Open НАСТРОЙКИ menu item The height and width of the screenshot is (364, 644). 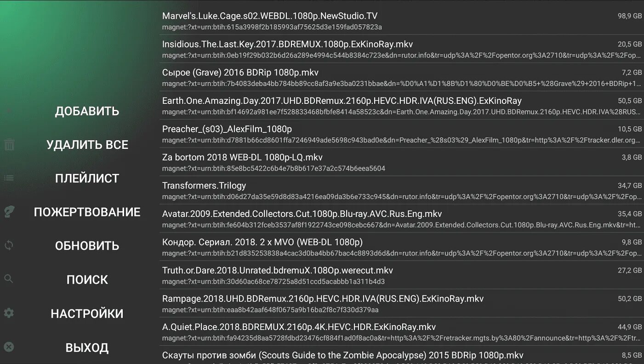point(87,313)
